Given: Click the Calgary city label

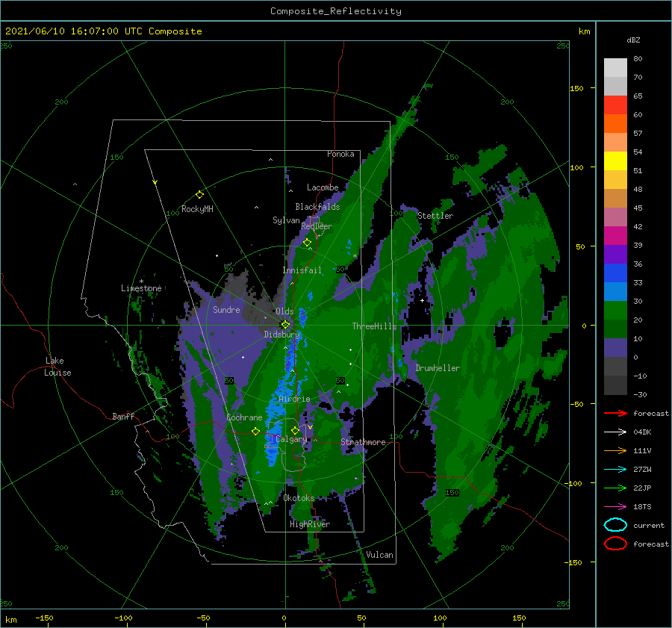Looking at the screenshot, I should point(291,439).
